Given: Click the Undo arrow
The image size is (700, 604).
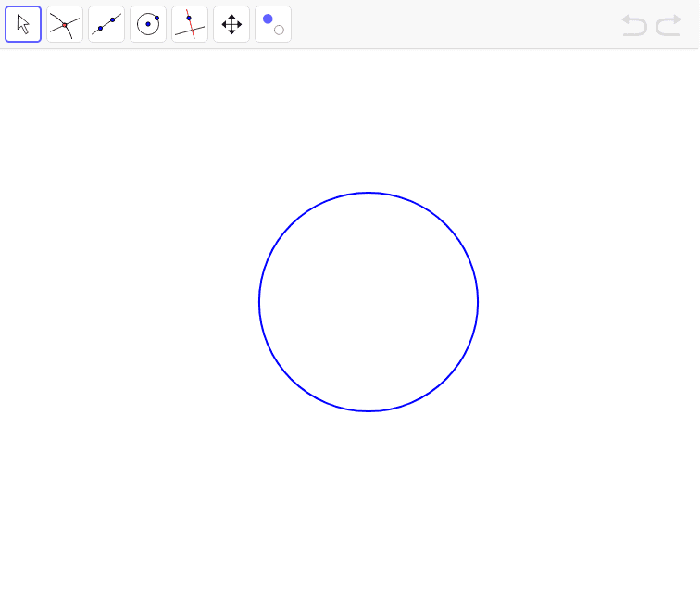Looking at the screenshot, I should (634, 25).
